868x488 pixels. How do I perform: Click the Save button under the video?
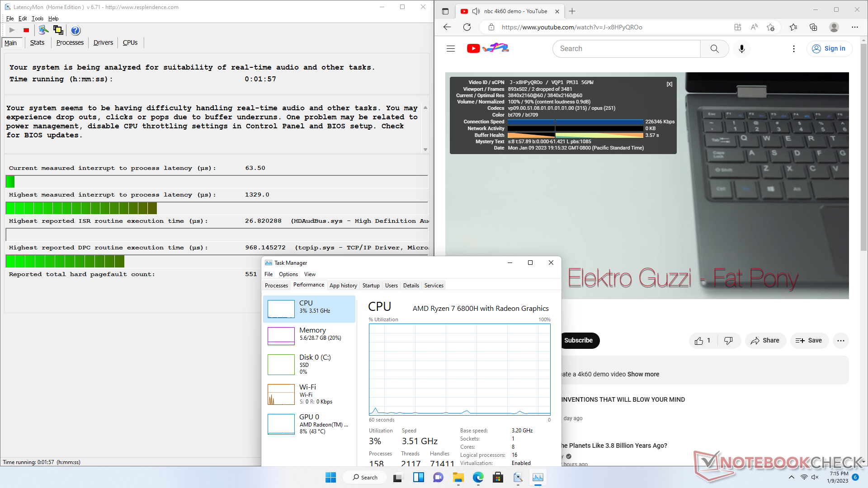pyautogui.click(x=809, y=341)
